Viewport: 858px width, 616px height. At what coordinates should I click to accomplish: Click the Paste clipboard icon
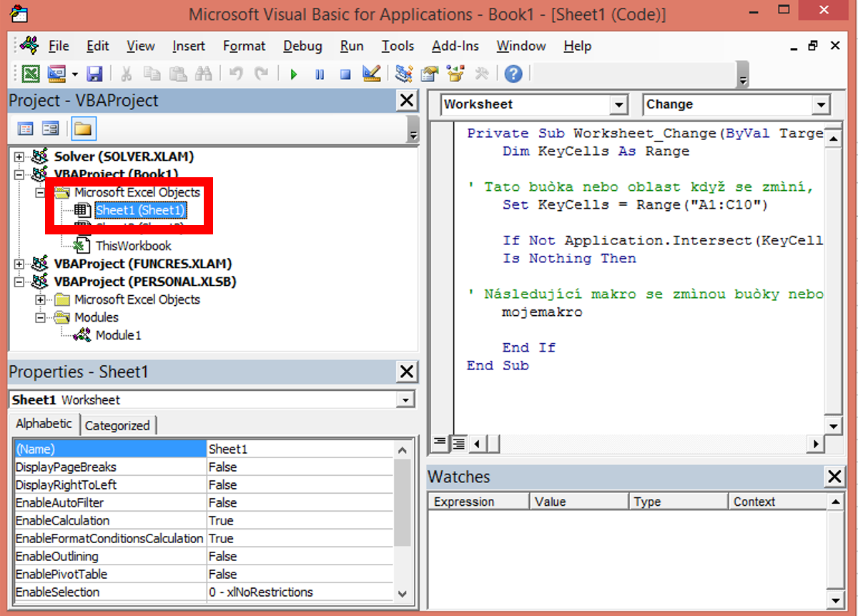coord(178,74)
